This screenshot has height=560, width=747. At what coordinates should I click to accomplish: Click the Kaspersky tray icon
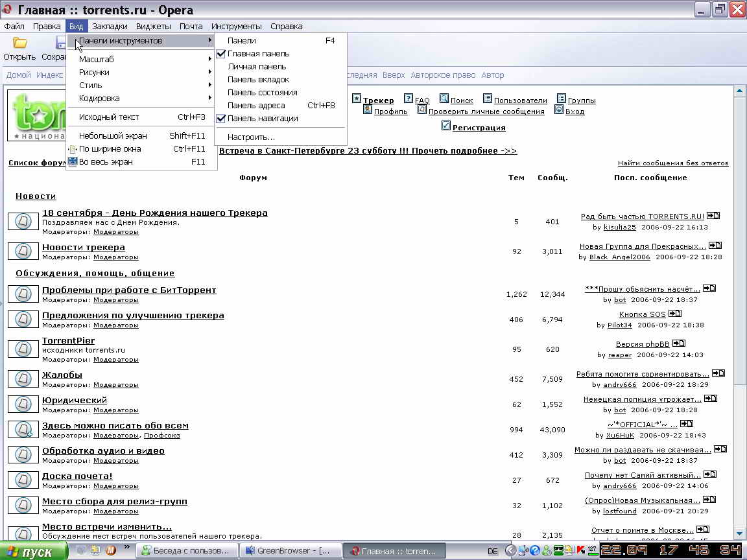click(581, 550)
